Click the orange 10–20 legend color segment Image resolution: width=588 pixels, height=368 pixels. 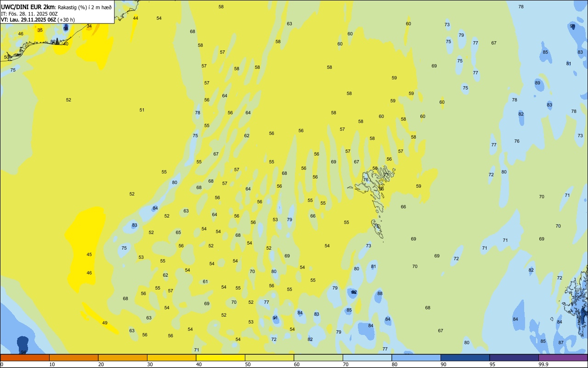click(x=73, y=357)
